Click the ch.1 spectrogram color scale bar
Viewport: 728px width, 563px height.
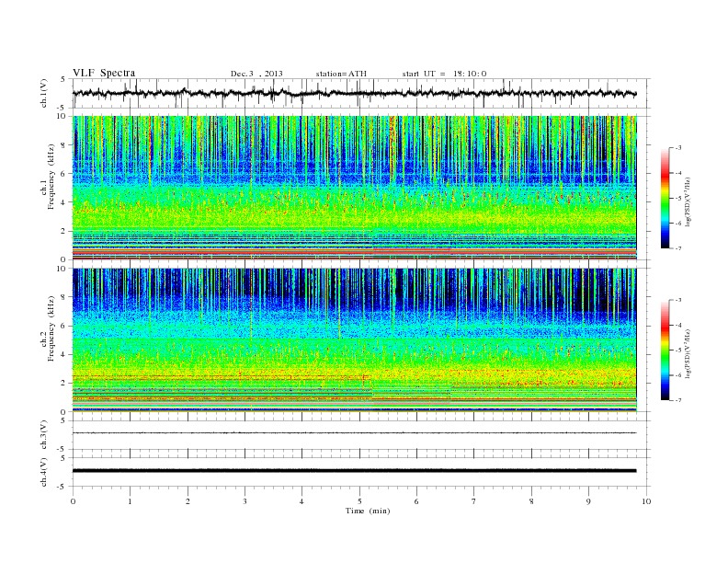pos(665,198)
